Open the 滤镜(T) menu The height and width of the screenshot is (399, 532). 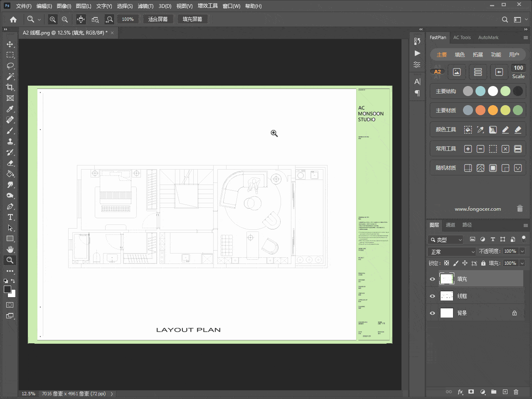click(x=145, y=6)
